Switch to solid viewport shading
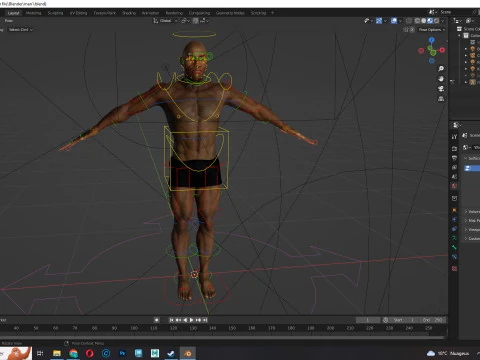The height and width of the screenshot is (360, 480). click(x=423, y=21)
